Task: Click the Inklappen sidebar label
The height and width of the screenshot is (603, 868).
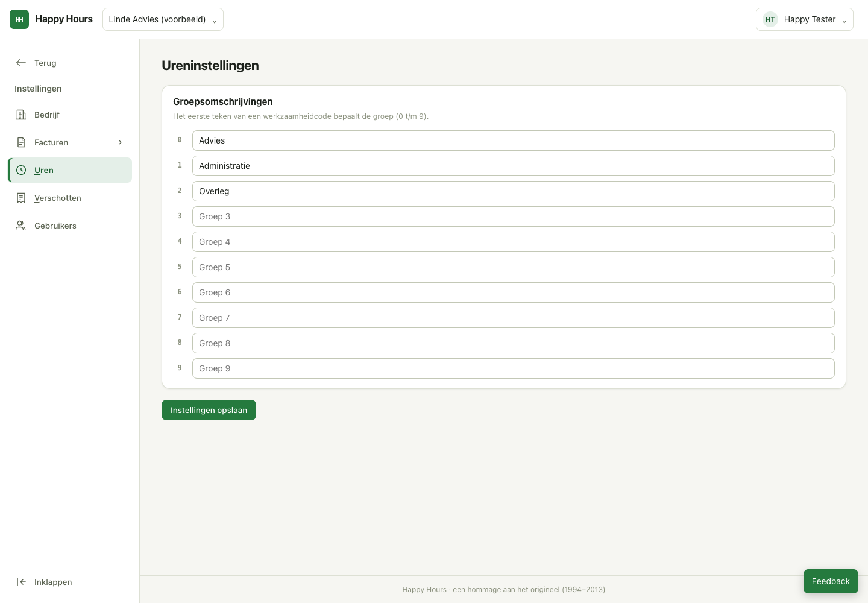Action: pos(53,582)
